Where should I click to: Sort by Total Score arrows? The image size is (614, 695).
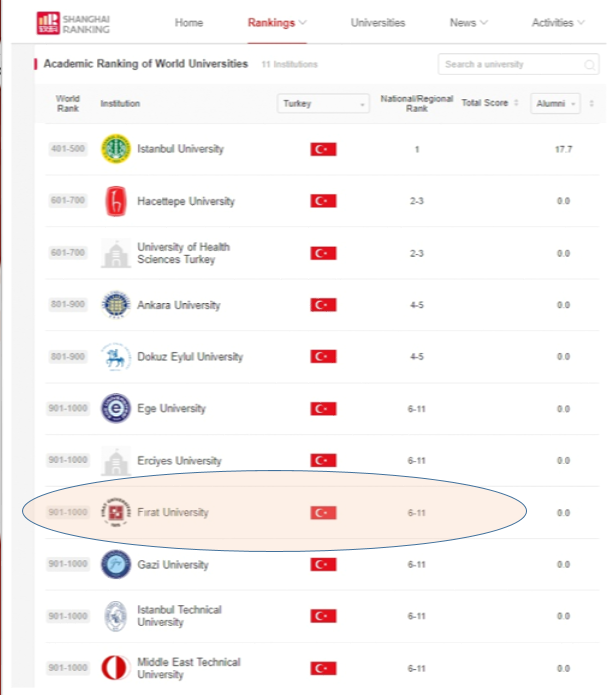pos(516,103)
